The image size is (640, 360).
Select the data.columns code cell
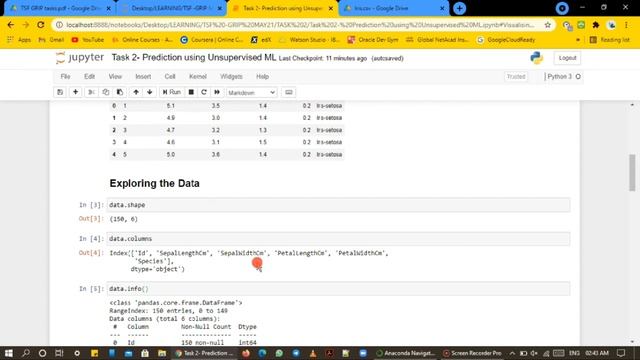(x=338, y=239)
